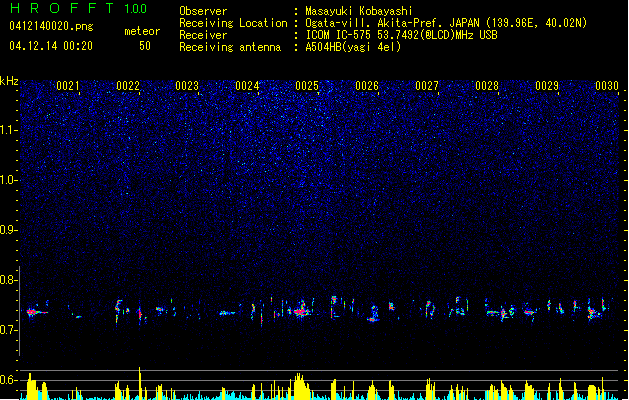The width and height of the screenshot is (629, 400).
Task: Click the meteor label
Action: pyautogui.click(x=142, y=31)
